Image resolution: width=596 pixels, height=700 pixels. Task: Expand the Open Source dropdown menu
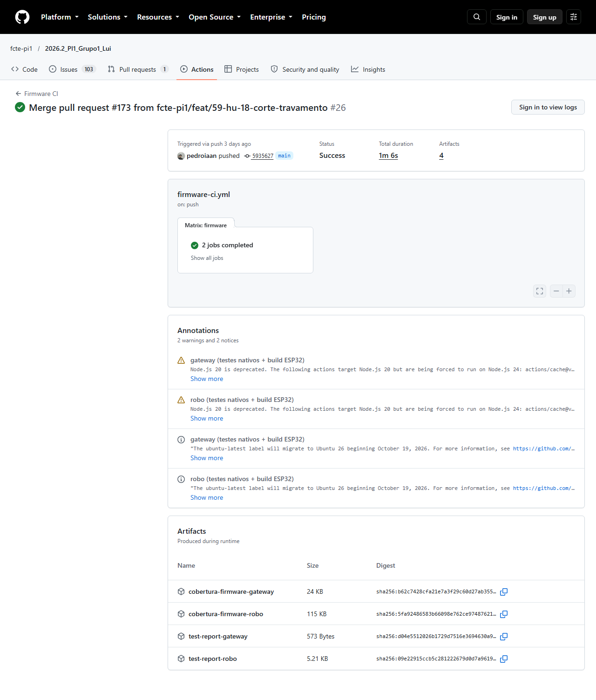(215, 17)
